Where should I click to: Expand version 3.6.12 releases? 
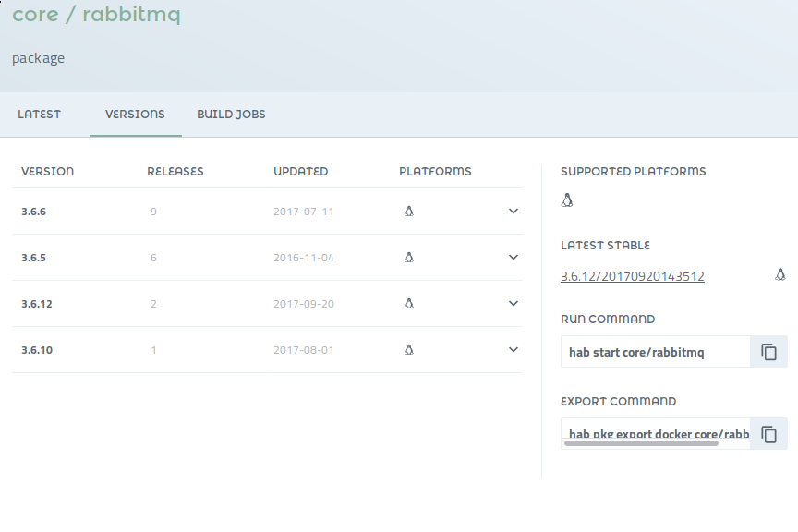(x=513, y=304)
